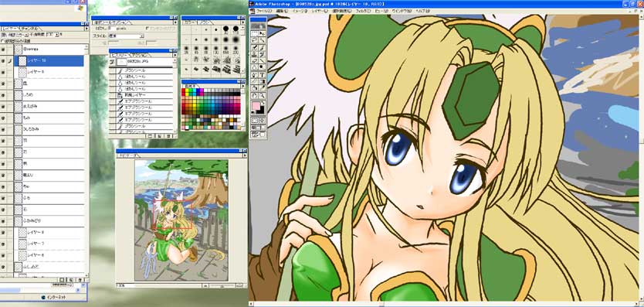Open the イメージ menu
The image size is (644, 307).
click(301, 11)
